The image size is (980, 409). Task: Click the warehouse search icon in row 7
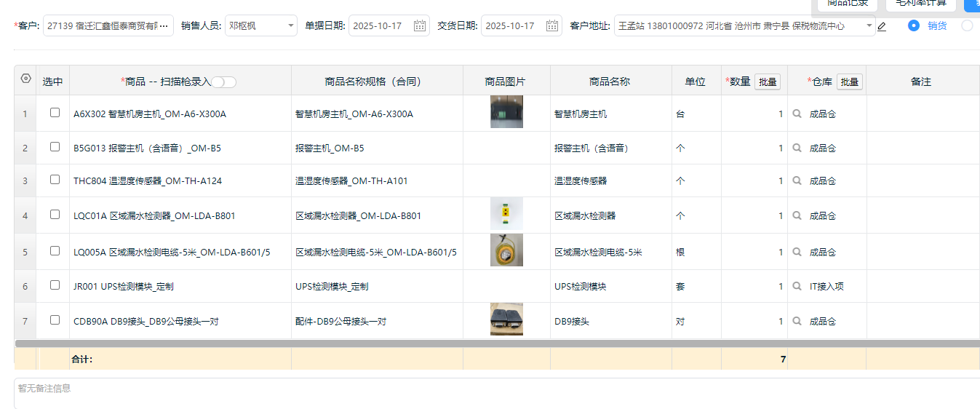pos(797,322)
